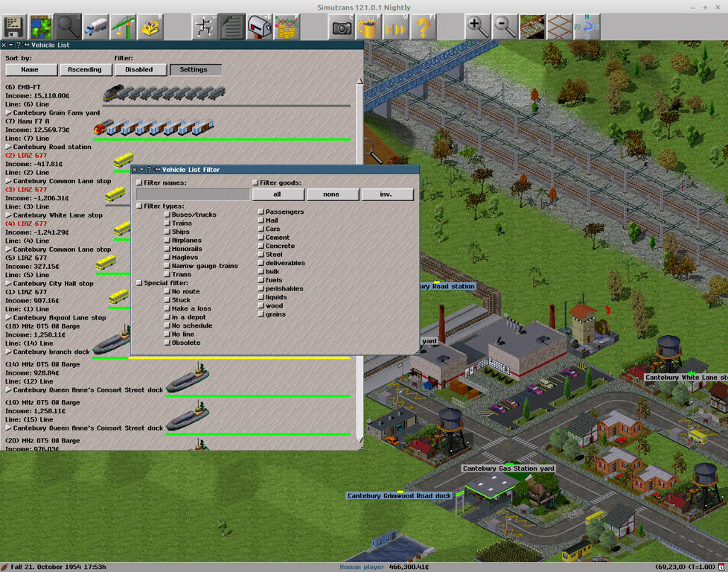This screenshot has height=572, width=728.
Task: Pause the game with the coffee mug
Action: tap(368, 28)
